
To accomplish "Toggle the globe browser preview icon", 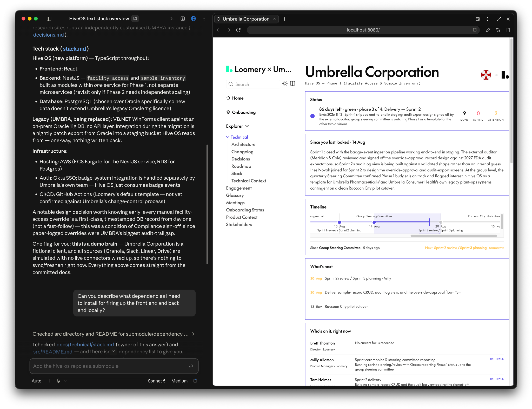I will tap(193, 19).
